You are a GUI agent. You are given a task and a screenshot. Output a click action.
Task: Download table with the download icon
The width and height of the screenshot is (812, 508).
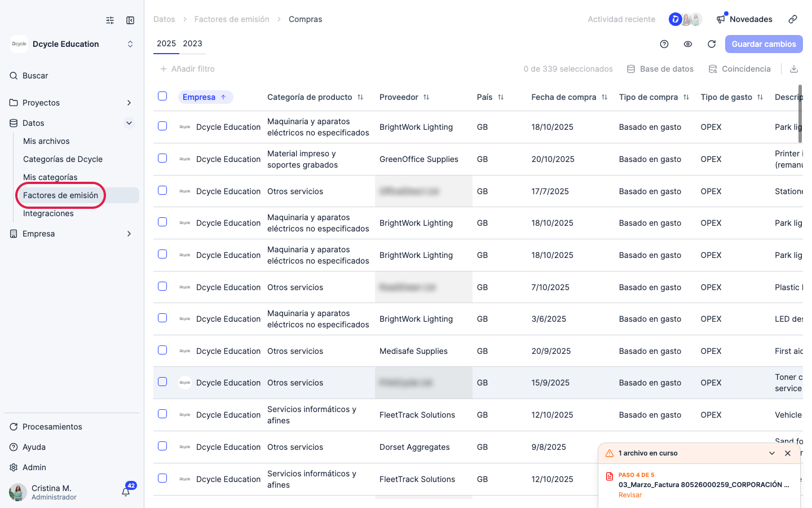(794, 69)
